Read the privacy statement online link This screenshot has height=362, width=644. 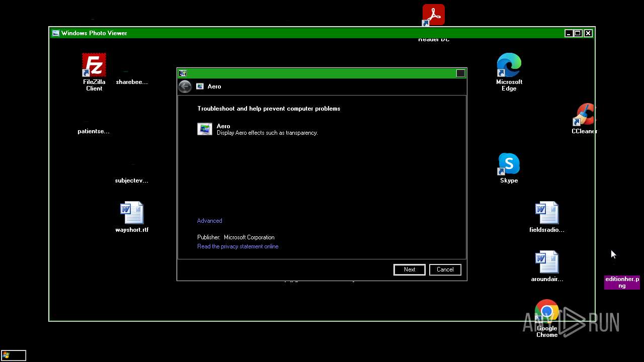coord(238,246)
